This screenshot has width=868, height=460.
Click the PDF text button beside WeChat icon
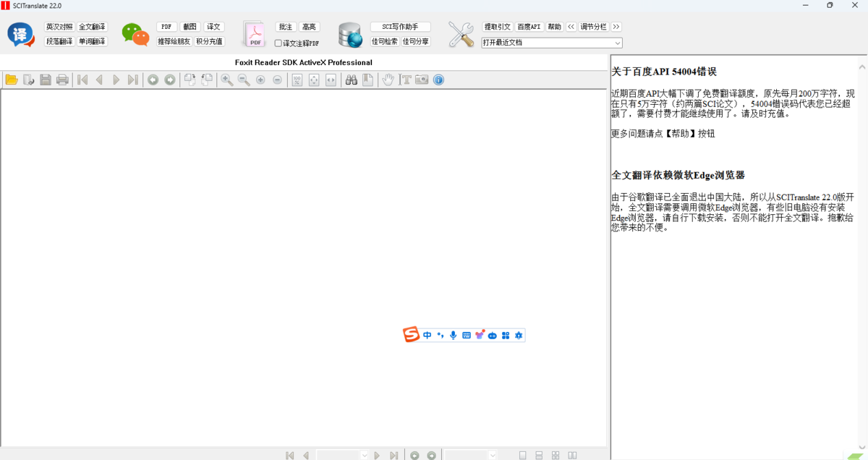click(x=166, y=27)
